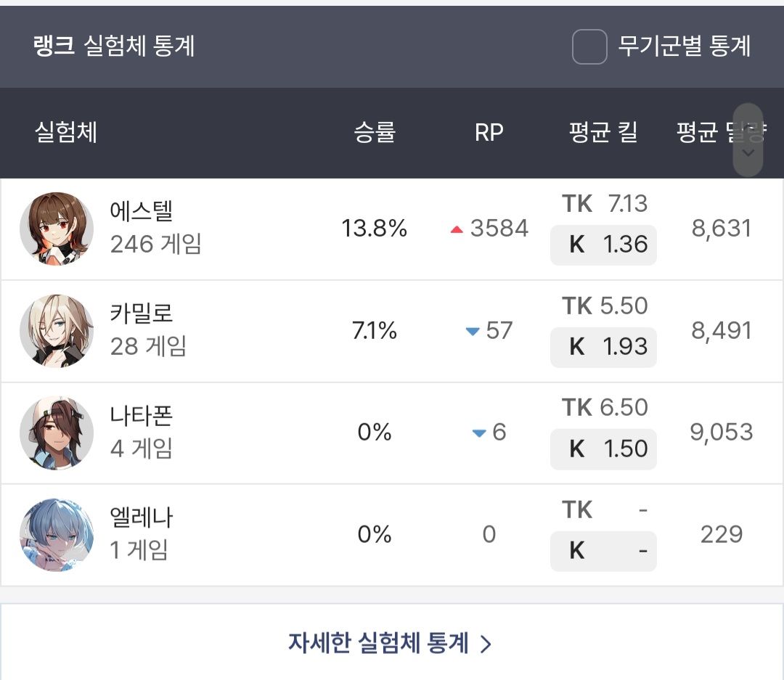Viewport: 784px width, 680px height.
Task: Click Estelle's character avatar
Action: [57, 229]
